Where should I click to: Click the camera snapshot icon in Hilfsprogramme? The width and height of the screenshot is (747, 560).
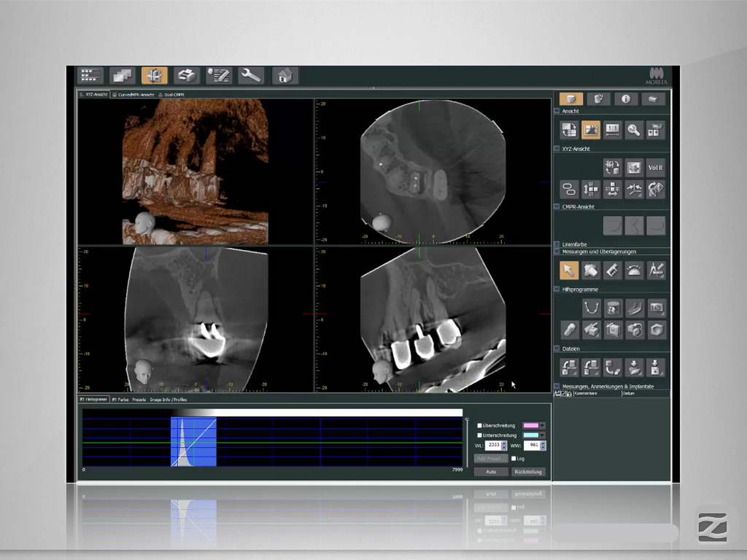(656, 308)
